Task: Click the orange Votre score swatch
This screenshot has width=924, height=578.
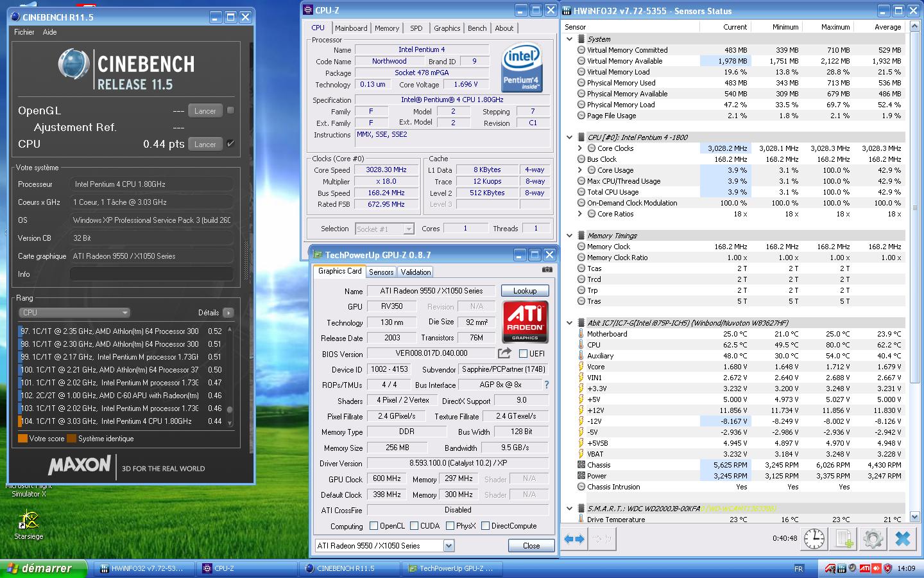Action: coord(22,439)
